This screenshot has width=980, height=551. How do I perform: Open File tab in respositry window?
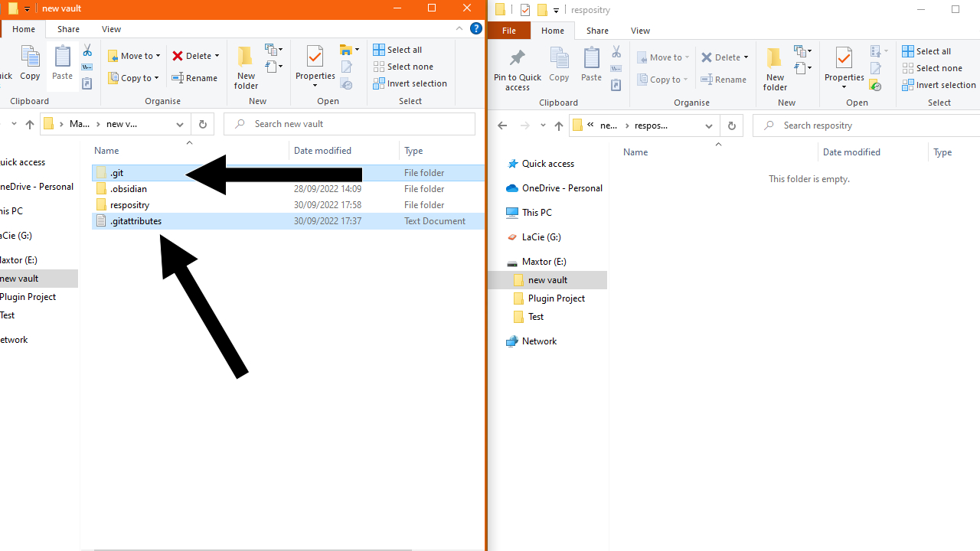[x=509, y=31]
